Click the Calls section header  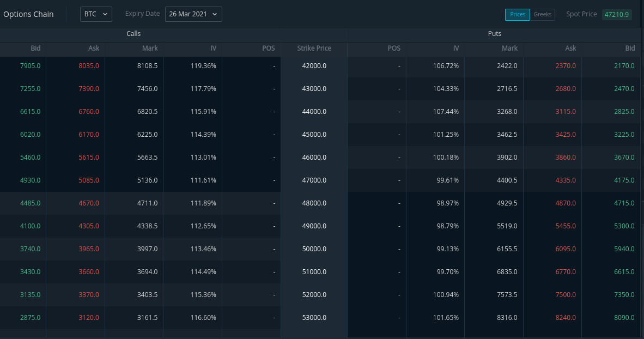coord(133,34)
